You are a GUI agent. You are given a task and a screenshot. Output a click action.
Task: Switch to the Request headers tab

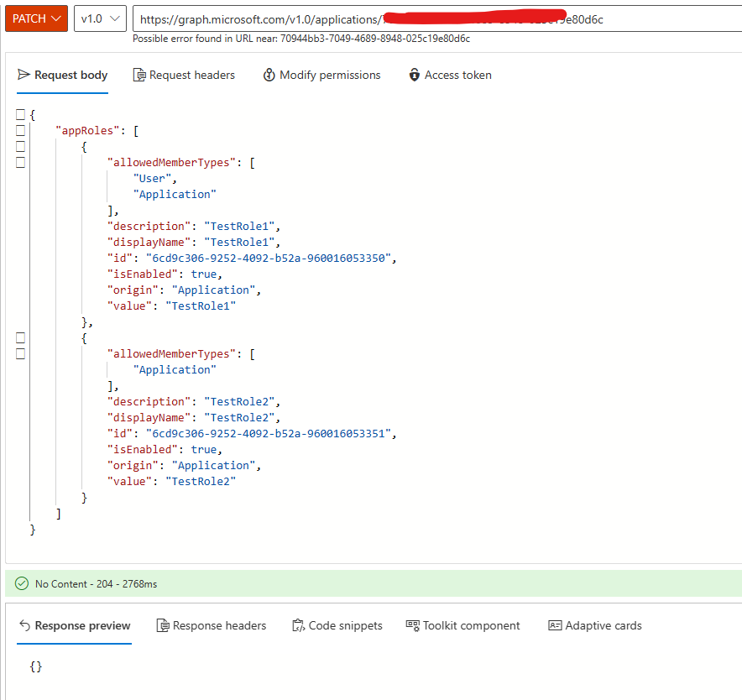[x=184, y=75]
